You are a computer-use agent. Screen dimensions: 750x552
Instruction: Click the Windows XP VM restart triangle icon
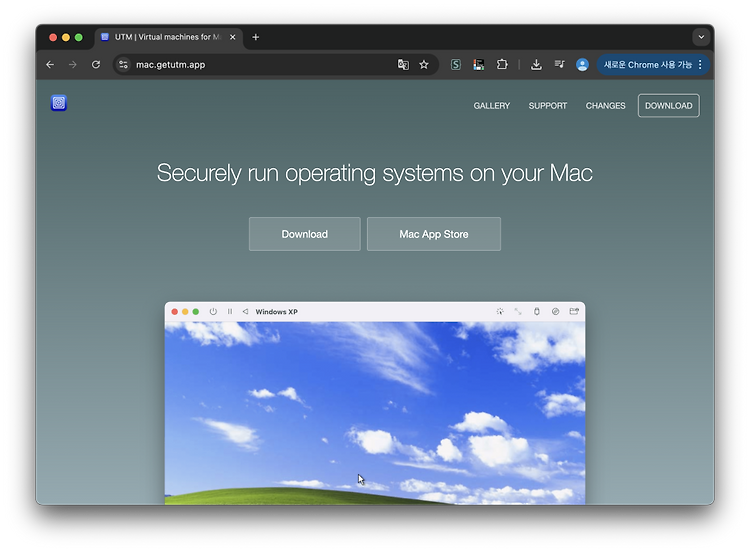(245, 311)
